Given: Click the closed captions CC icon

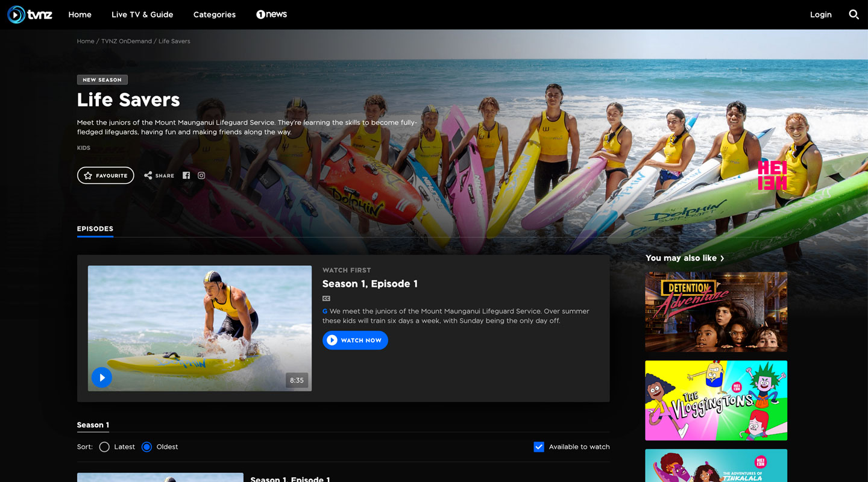Looking at the screenshot, I should 326,298.
